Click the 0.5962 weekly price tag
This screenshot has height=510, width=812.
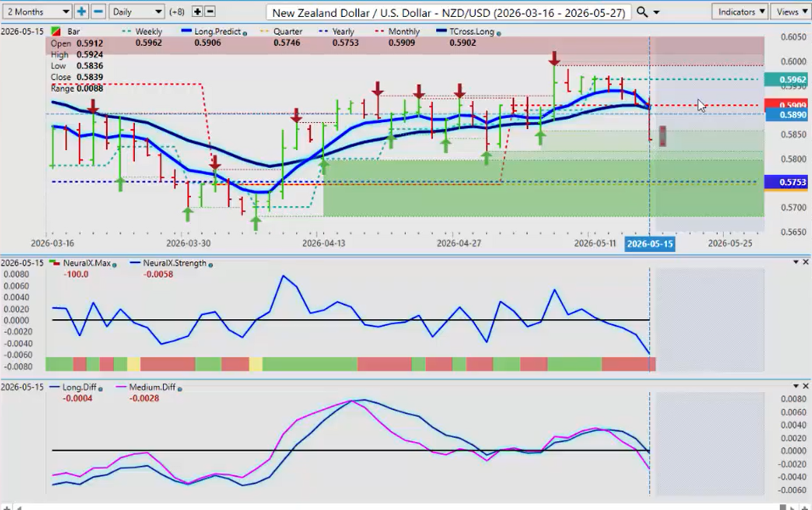(786, 80)
